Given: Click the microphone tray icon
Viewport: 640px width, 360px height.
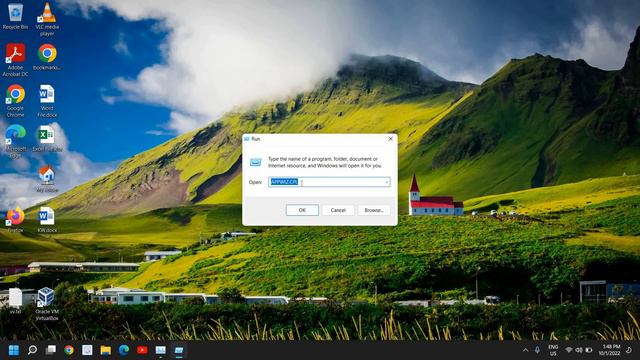Looking at the screenshot, I should (x=537, y=350).
